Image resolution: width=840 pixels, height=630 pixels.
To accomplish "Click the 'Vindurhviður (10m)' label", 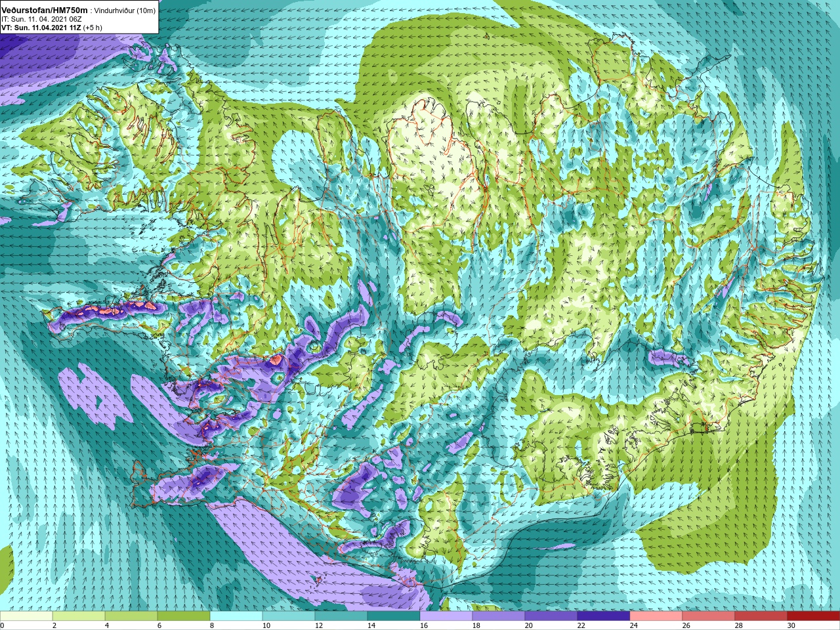I will point(125,10).
